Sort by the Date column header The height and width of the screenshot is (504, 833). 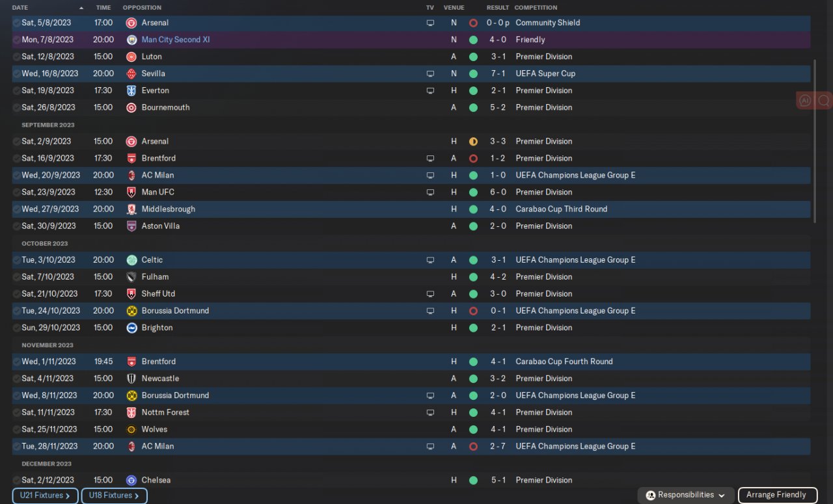(x=20, y=8)
